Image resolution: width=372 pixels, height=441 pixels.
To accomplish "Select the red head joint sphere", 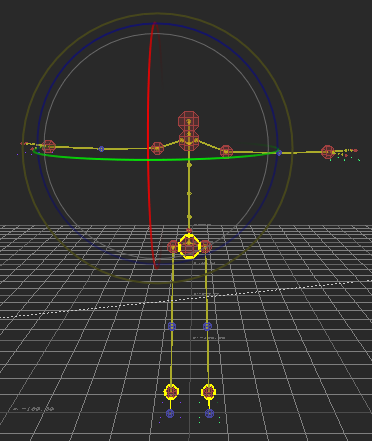I will (189, 121).
